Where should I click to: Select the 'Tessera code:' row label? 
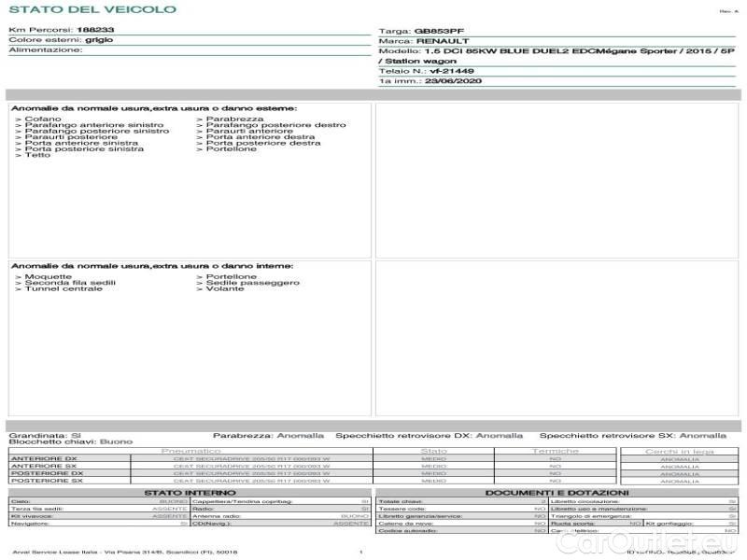tap(402, 509)
